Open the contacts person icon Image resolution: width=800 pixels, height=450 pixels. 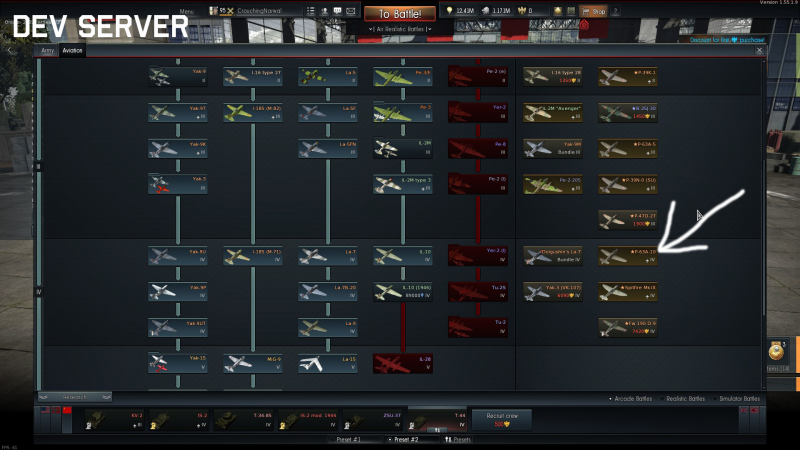click(x=324, y=11)
